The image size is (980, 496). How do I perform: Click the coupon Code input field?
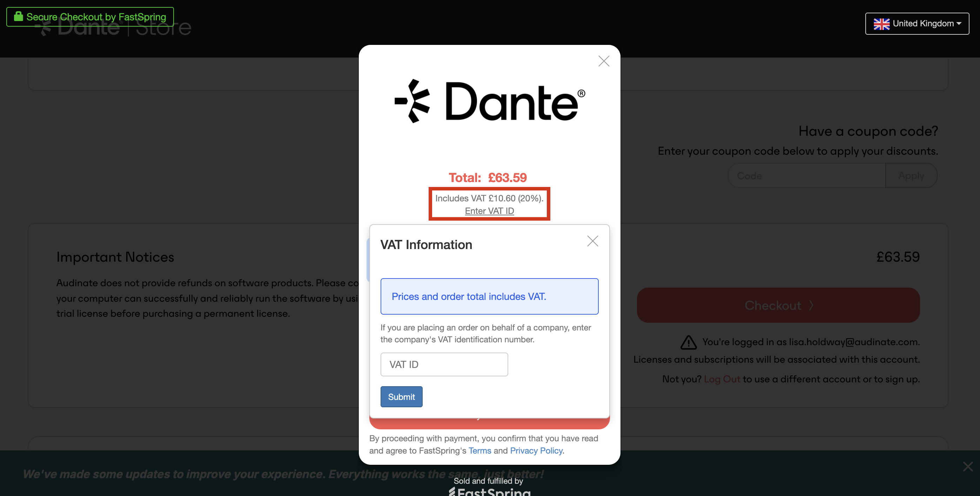tap(806, 176)
